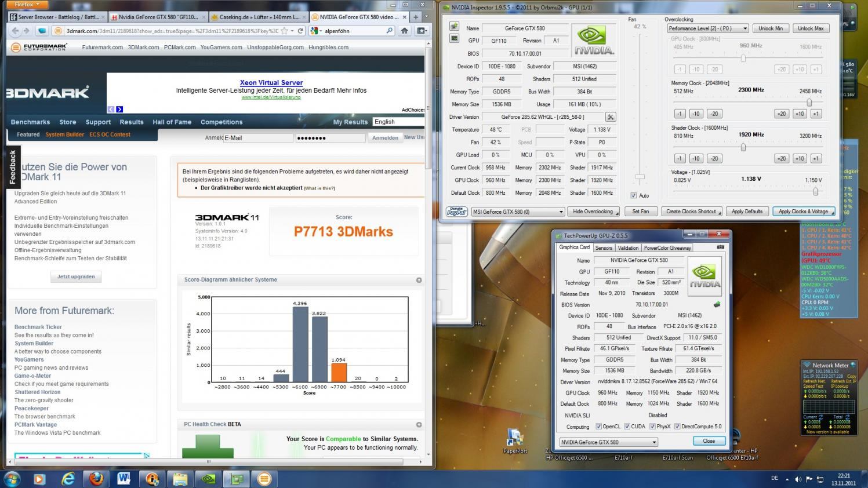Screen dimensions: 868x488
Task: Click the Firefox taskbar icon
Action: pyautogui.click(x=96, y=479)
